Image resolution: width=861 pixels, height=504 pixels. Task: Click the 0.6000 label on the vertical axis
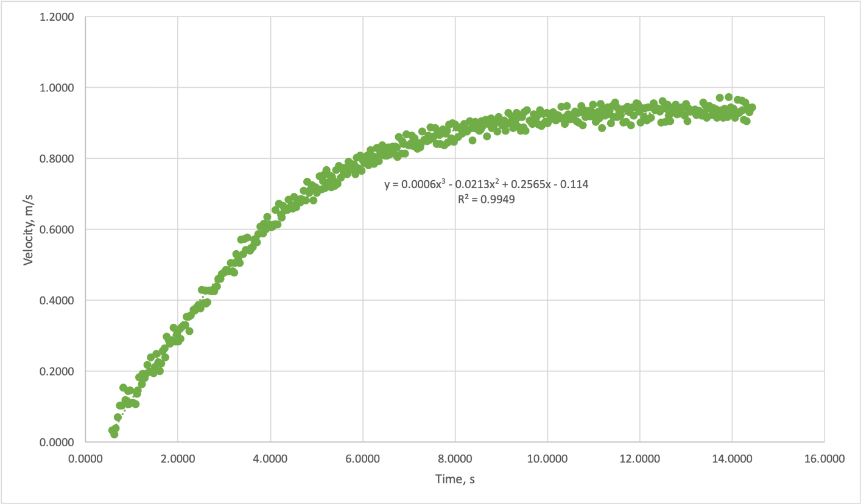coord(58,229)
